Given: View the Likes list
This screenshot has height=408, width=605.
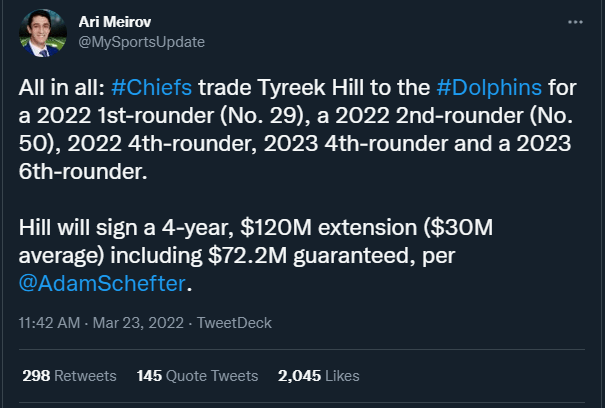Looking at the screenshot, I should coord(339,376).
